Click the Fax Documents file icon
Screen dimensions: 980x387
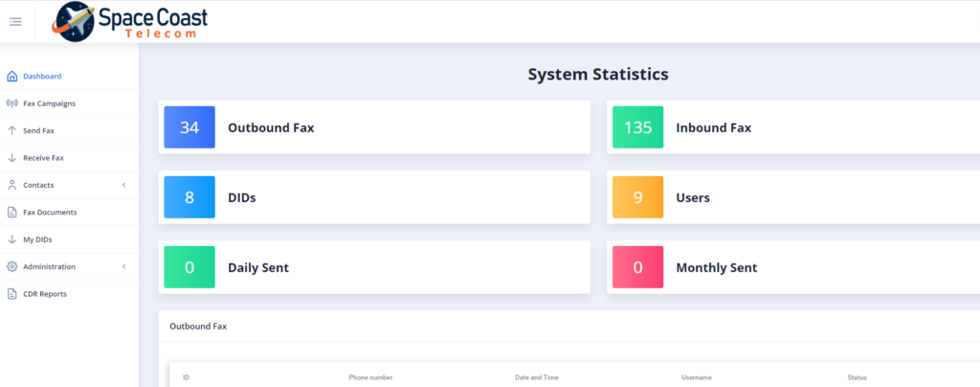(x=11, y=212)
